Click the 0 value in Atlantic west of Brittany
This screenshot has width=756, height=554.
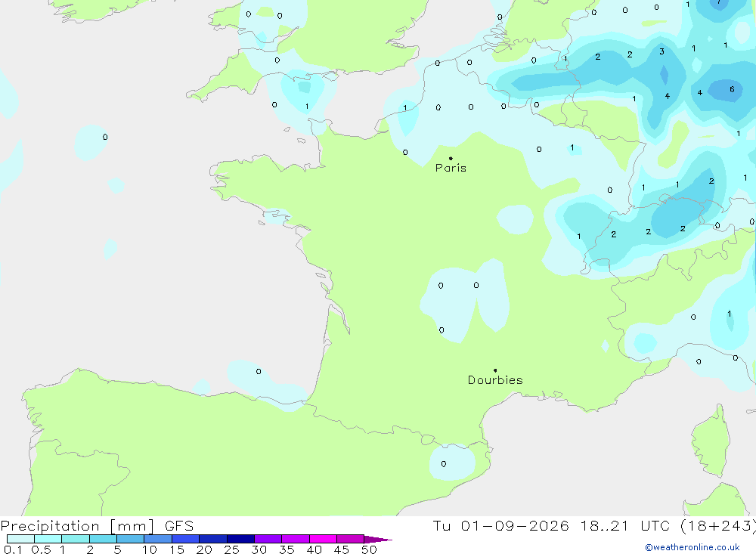coord(105,137)
